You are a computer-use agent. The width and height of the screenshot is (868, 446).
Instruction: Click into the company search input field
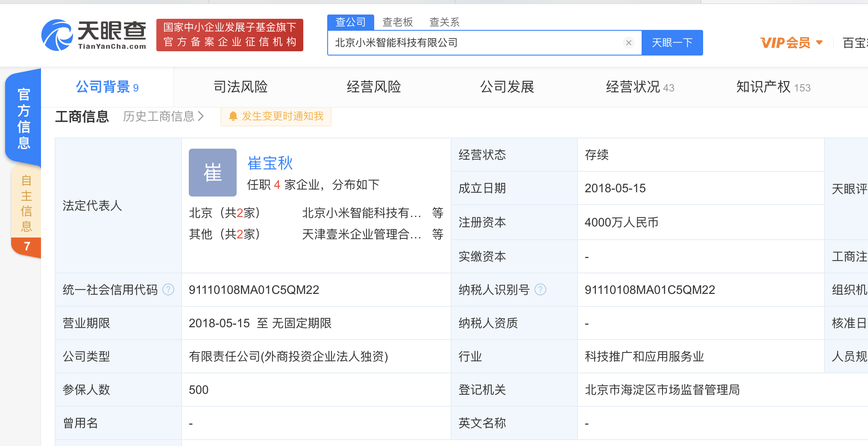474,43
